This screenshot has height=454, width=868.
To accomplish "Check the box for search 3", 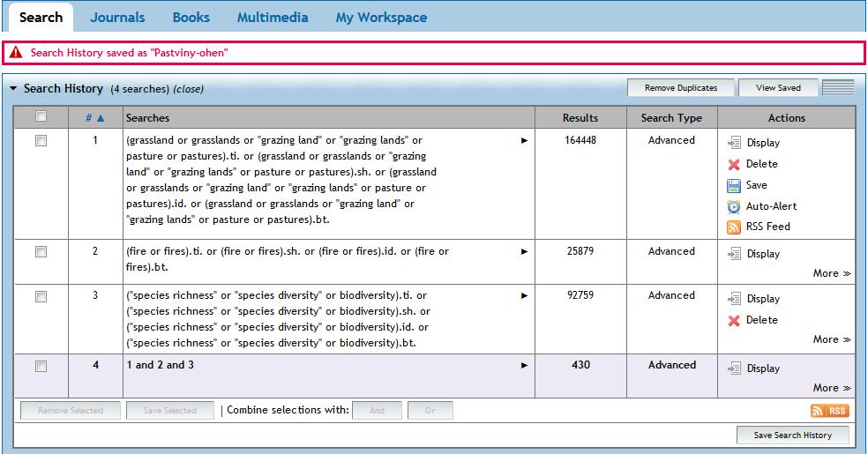I will 41,296.
